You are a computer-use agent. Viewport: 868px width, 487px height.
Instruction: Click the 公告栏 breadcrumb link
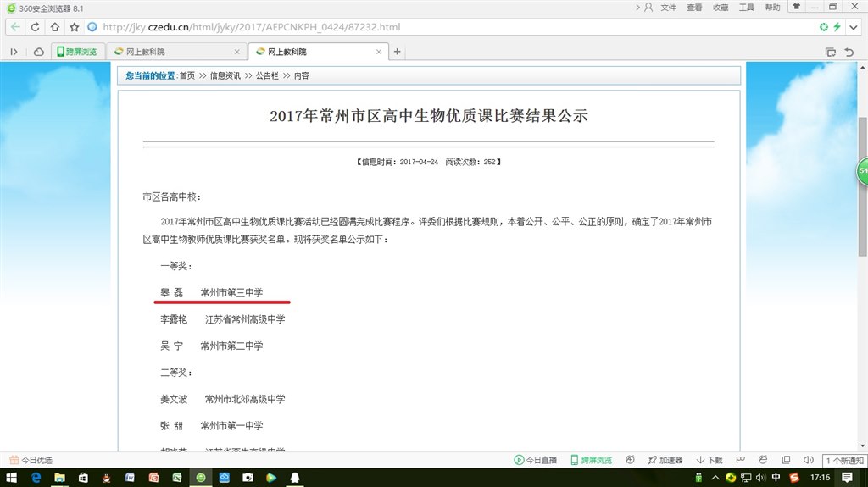click(x=267, y=76)
